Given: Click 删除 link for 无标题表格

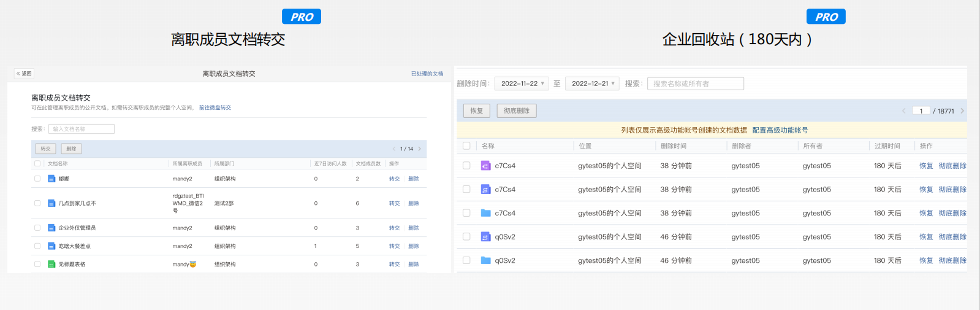Looking at the screenshot, I should pos(414,265).
